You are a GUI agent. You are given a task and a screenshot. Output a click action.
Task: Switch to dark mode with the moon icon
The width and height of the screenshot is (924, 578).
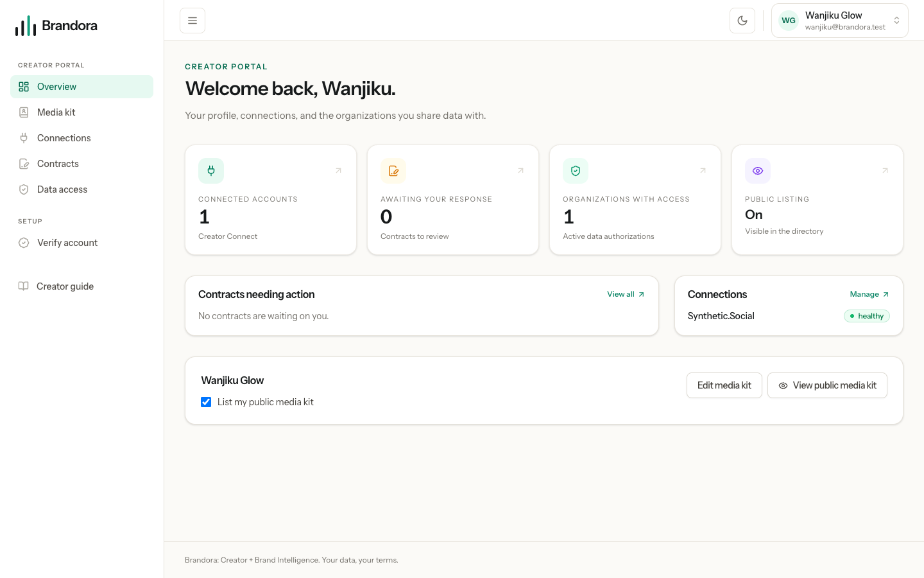tap(742, 21)
